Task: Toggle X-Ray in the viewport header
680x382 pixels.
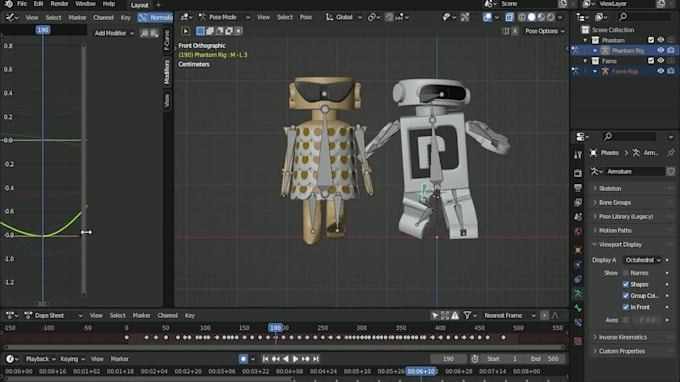Action: (509, 17)
